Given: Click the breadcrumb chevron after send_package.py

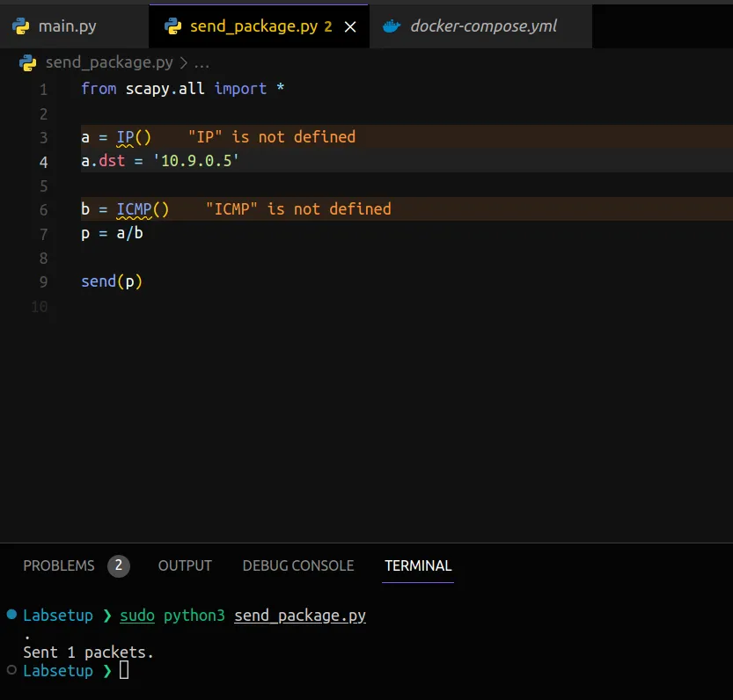Looking at the screenshot, I should 183,63.
